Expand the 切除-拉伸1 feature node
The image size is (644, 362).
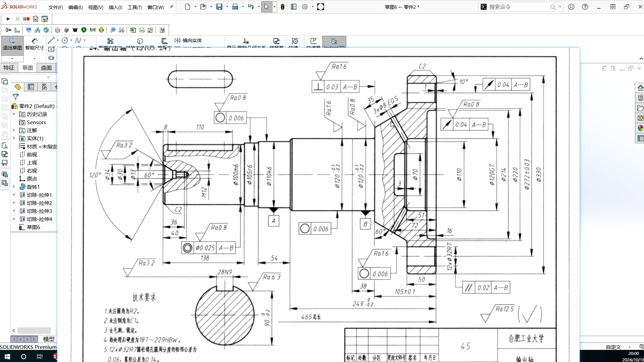click(14, 195)
